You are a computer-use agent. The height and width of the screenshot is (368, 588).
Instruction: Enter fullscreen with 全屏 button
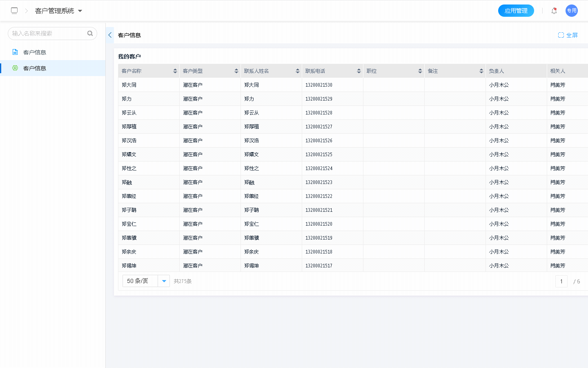point(568,35)
